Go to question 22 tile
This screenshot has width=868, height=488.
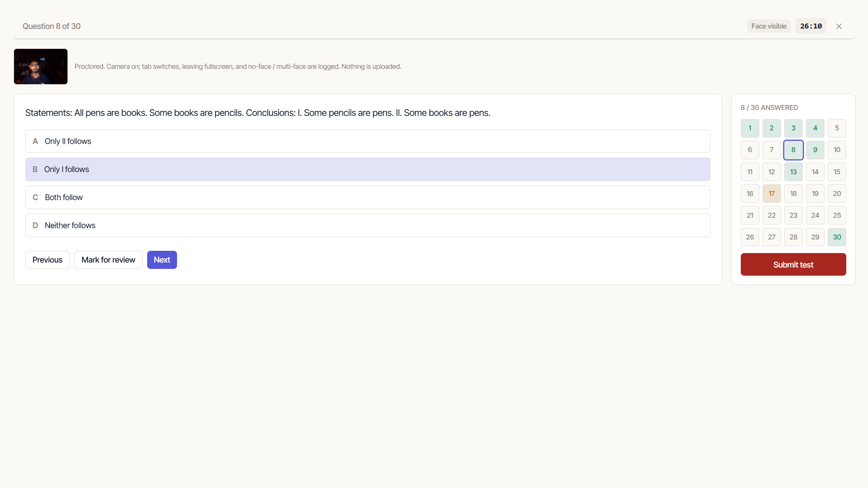pyautogui.click(x=772, y=215)
